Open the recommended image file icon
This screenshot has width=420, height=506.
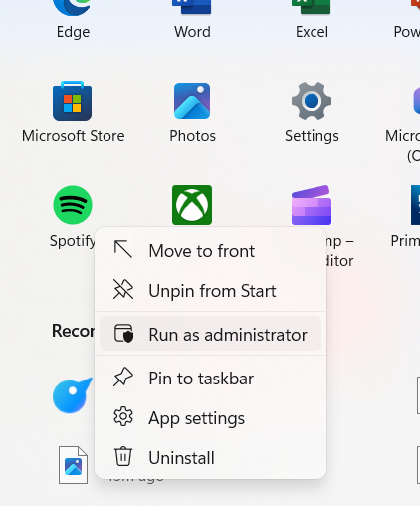tap(74, 465)
